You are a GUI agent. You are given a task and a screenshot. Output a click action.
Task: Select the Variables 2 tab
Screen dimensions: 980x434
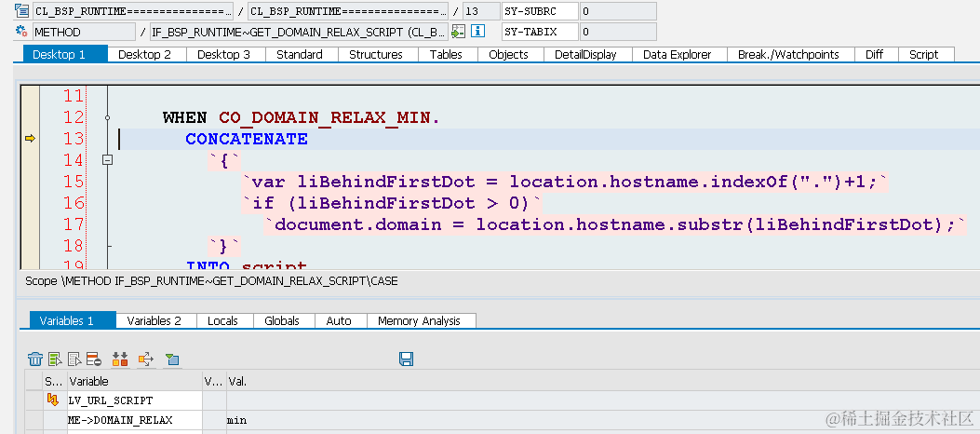point(156,320)
